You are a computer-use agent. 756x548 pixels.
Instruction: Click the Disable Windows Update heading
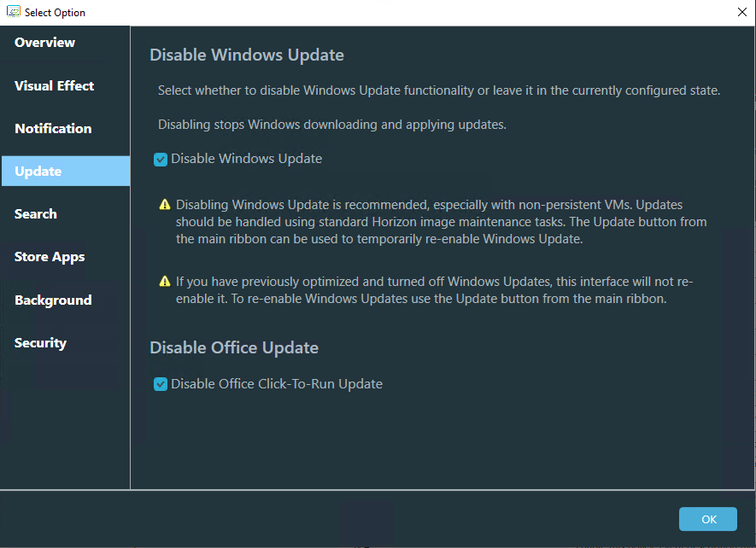(247, 55)
